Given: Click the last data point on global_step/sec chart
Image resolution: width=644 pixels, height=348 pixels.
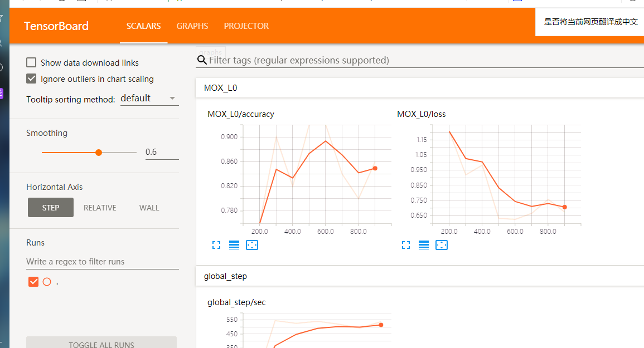Looking at the screenshot, I should tap(381, 325).
